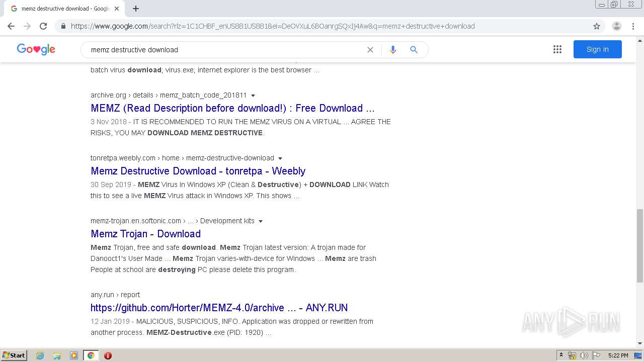This screenshot has height=362, width=644.
Task: Start voice search with microphone
Action: coord(393,50)
